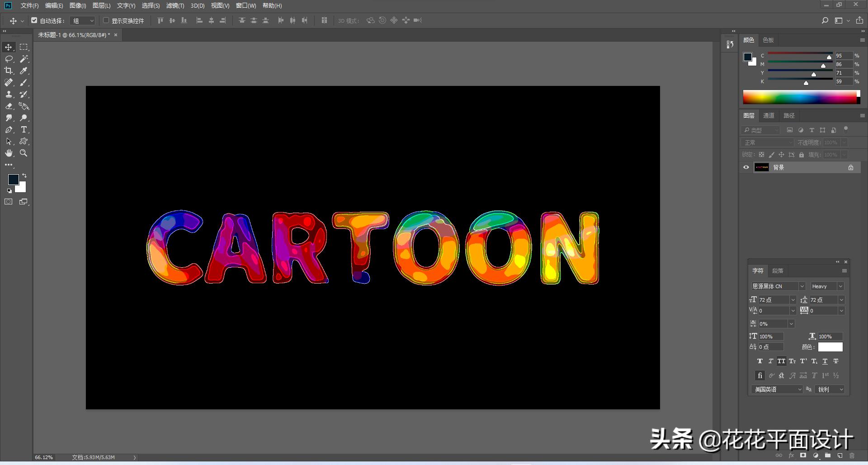The width and height of the screenshot is (868, 465).
Task: Select the Lasso tool
Action: coord(9,59)
